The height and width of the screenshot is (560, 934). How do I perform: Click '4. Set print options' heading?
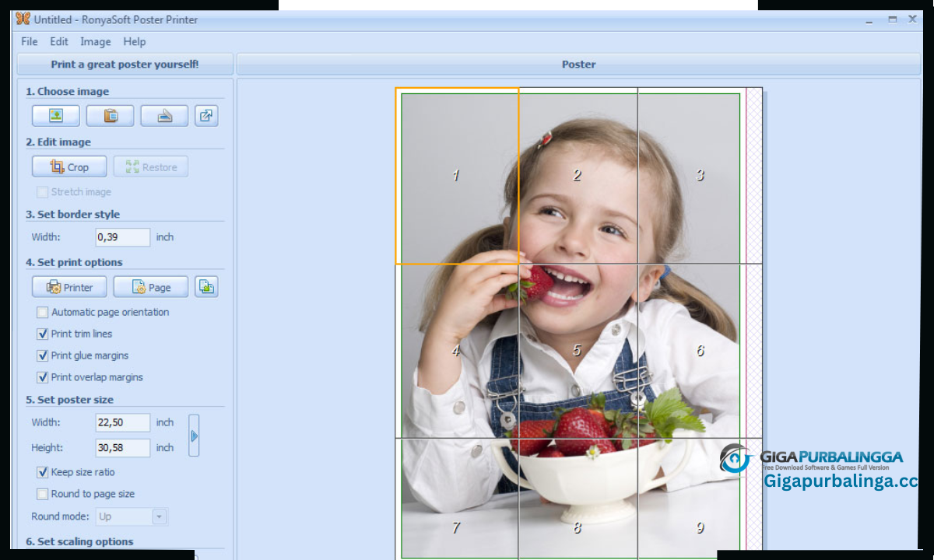(x=74, y=262)
